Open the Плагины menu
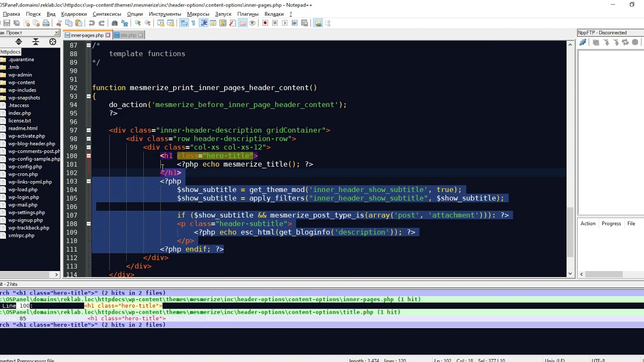The height and width of the screenshot is (362, 644). [x=248, y=14]
